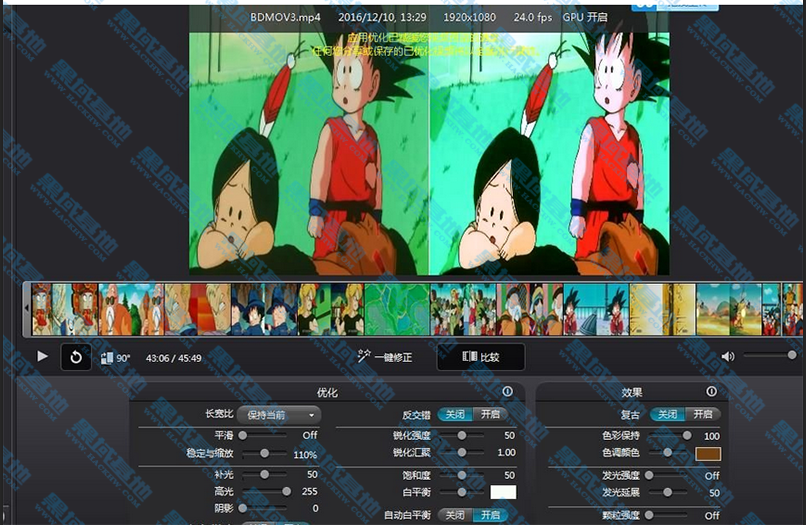806x525 pixels.
Task: Adjust the 锐化强度 slider
Action: [x=462, y=436]
